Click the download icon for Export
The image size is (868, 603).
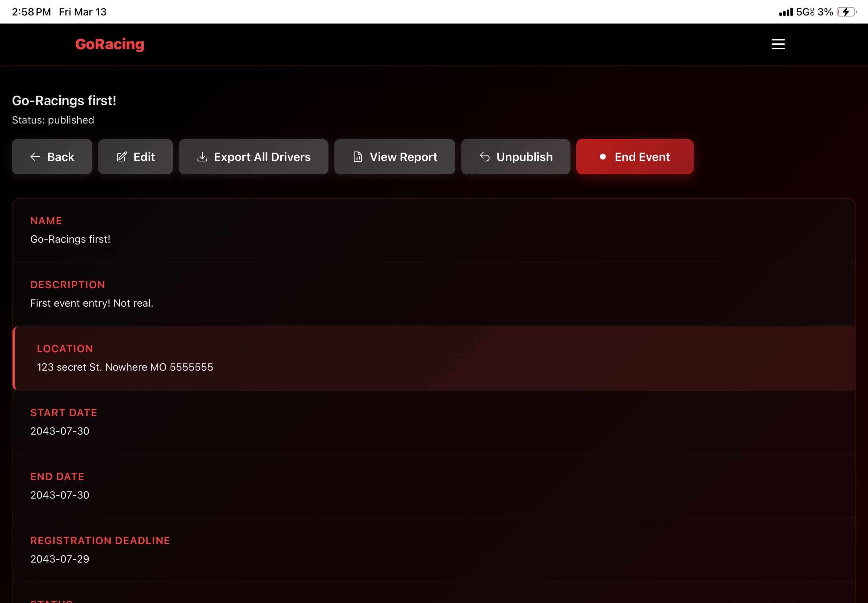click(x=202, y=157)
